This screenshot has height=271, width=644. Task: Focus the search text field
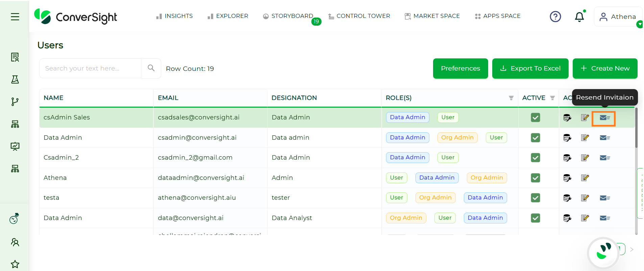point(90,69)
